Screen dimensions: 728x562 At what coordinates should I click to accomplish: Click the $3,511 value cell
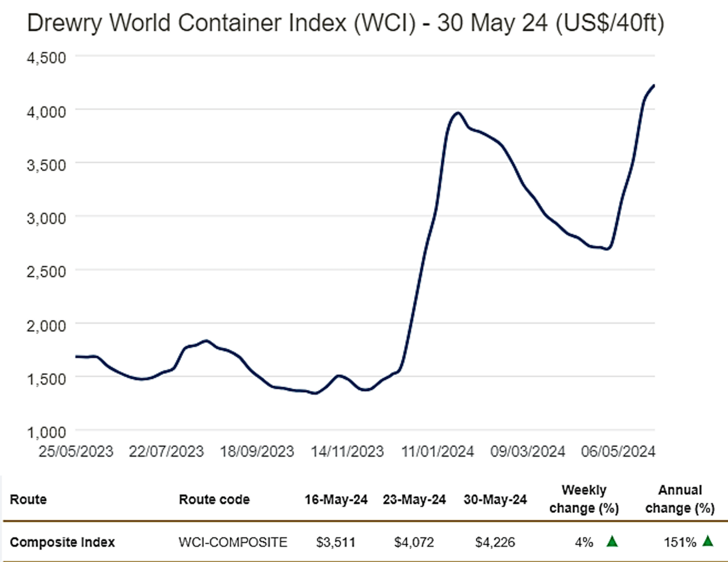[336, 542]
